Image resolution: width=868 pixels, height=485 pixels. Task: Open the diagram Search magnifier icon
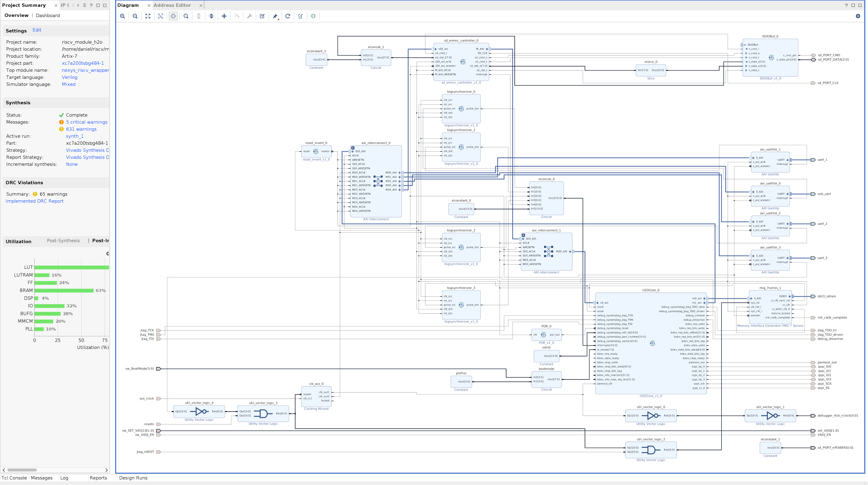coord(186,16)
